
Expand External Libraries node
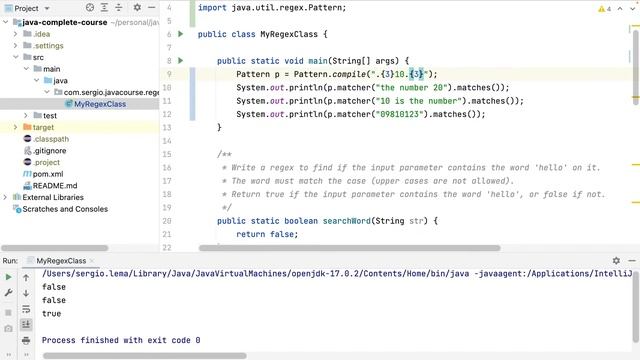click(5, 197)
